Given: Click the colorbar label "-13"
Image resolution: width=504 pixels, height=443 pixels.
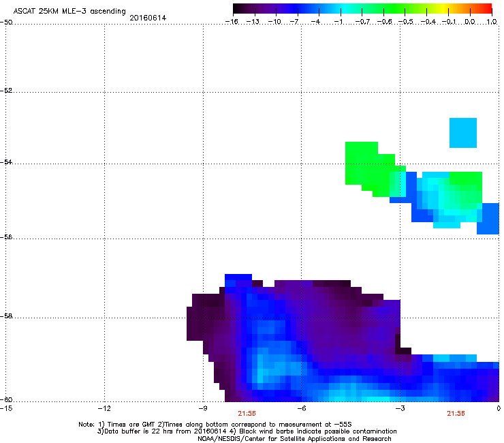Looking at the screenshot, I should tap(253, 22).
